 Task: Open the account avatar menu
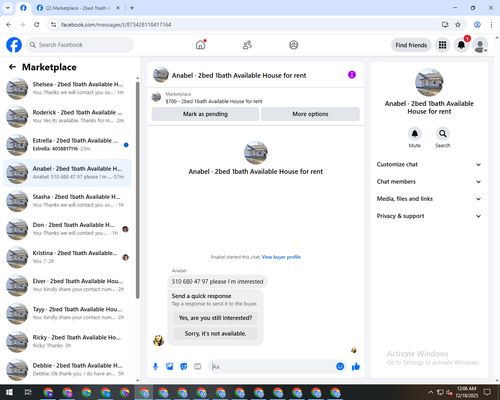click(480, 45)
